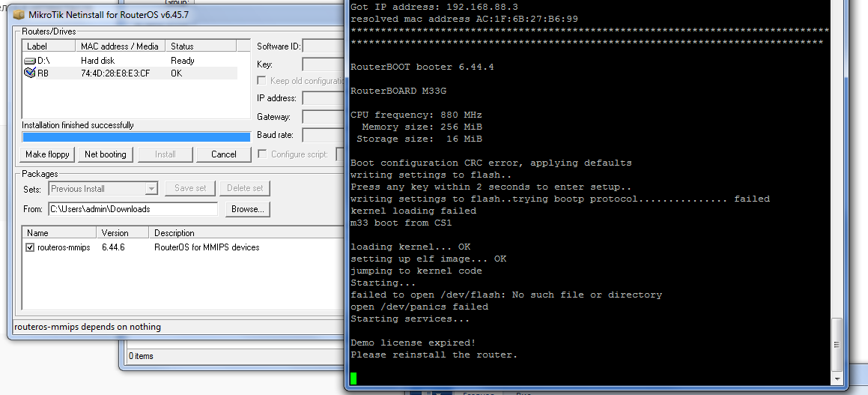Screen dimensions: 868x395
Task: Click the From path input field
Action: point(133,209)
